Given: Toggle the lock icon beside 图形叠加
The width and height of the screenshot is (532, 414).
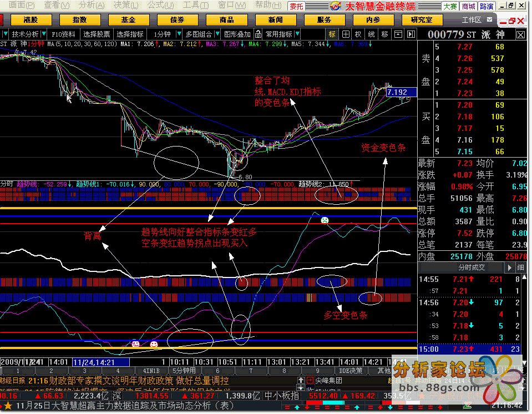Looking at the screenshot, I should [258, 34].
